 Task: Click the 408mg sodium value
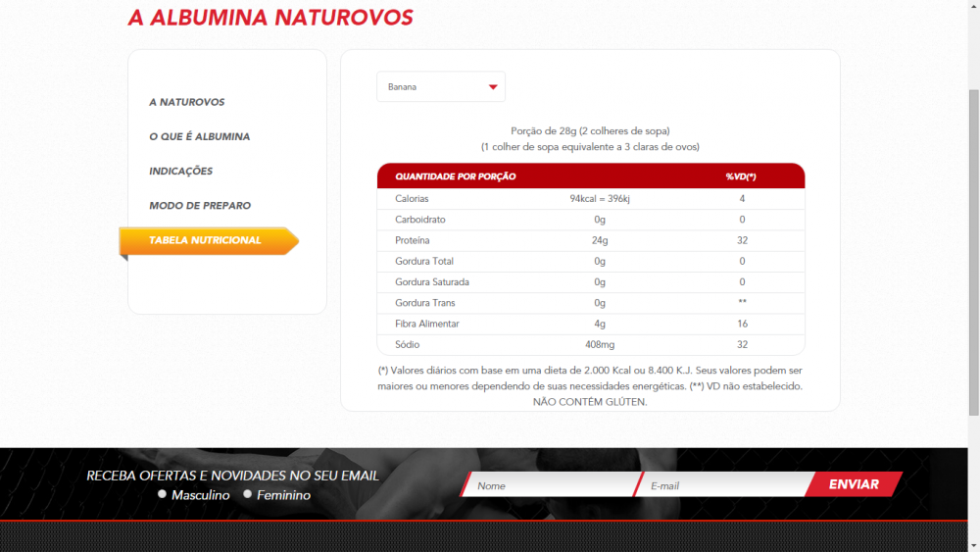600,344
